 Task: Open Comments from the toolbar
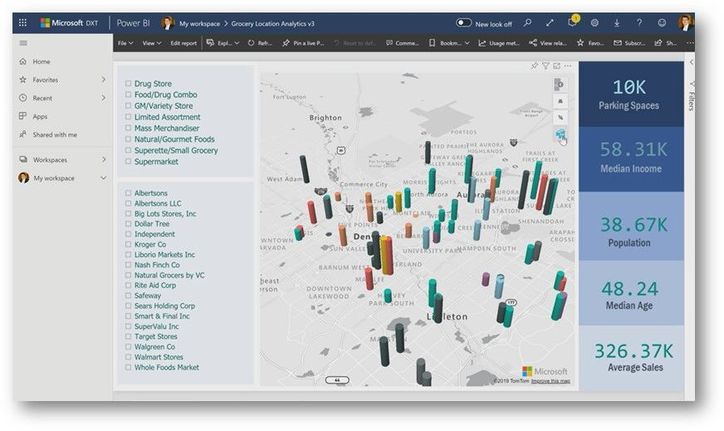(x=402, y=43)
